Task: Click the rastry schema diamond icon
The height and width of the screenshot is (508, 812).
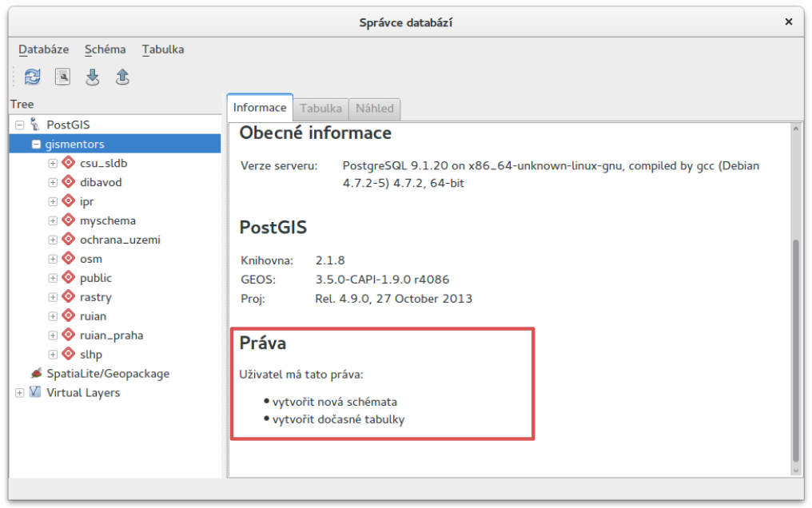Action: pyautogui.click(x=69, y=297)
